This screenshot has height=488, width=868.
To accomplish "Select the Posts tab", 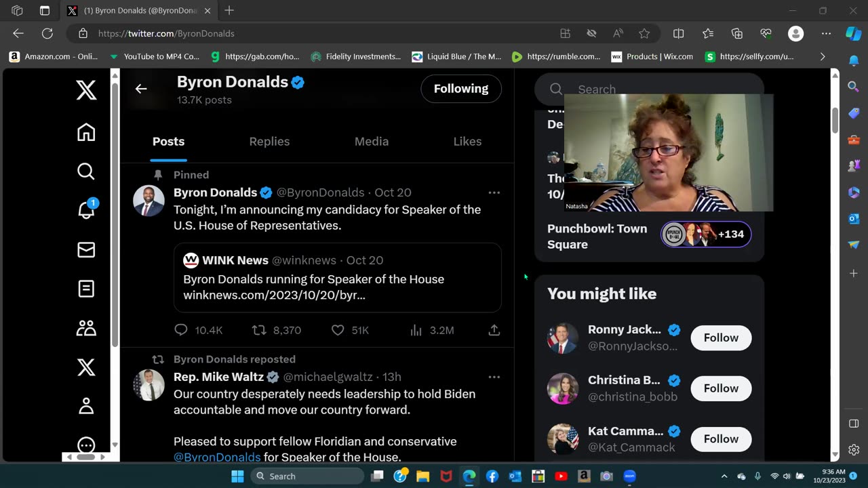I will pyautogui.click(x=168, y=142).
